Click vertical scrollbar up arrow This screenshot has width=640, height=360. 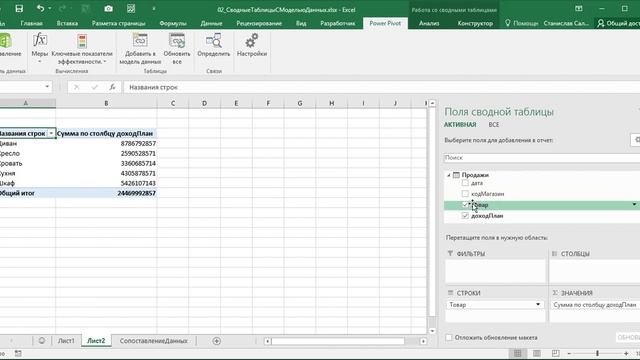(x=432, y=103)
